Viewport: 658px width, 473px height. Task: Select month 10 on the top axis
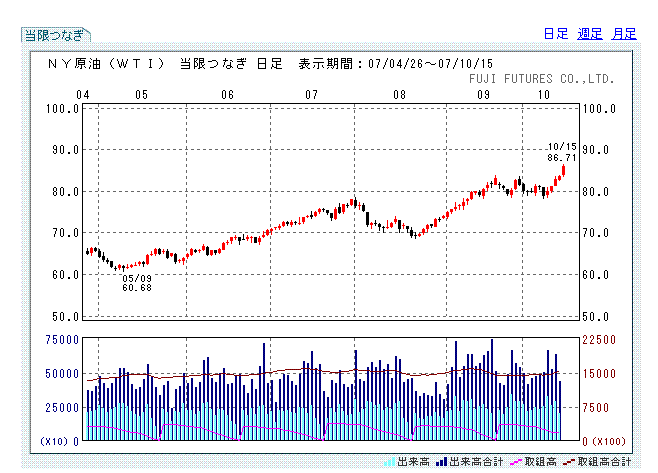(x=544, y=95)
